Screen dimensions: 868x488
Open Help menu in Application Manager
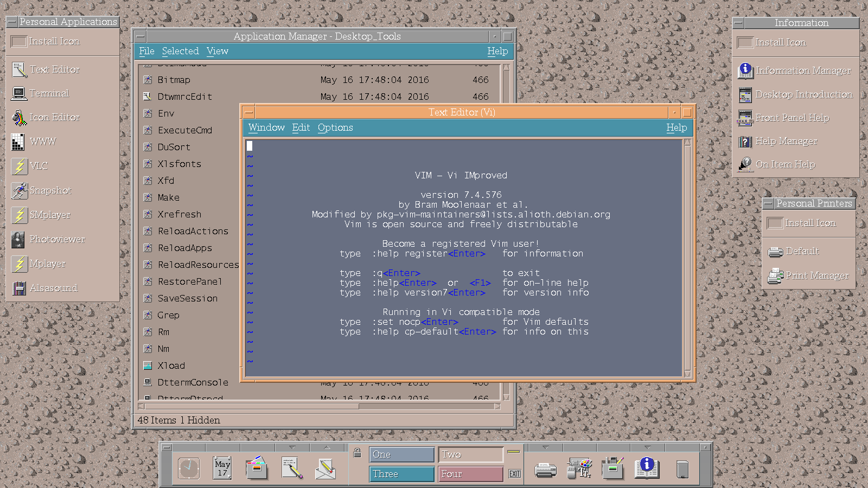click(497, 51)
